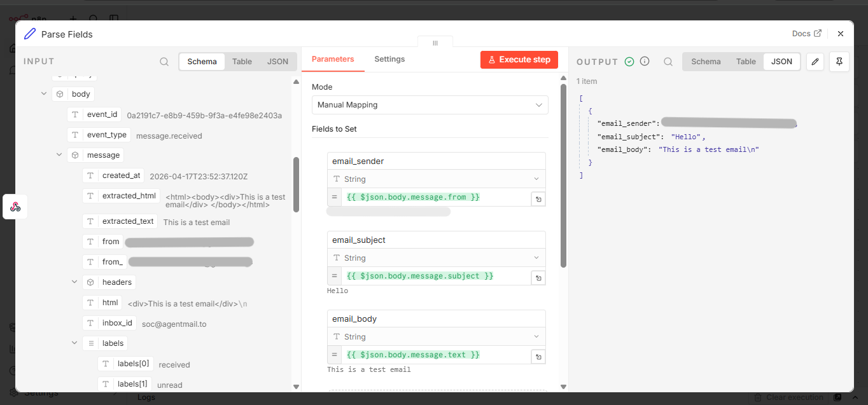Click the parameters panel scrollbar thumb
Screen dimensions: 868x405
tap(563, 175)
